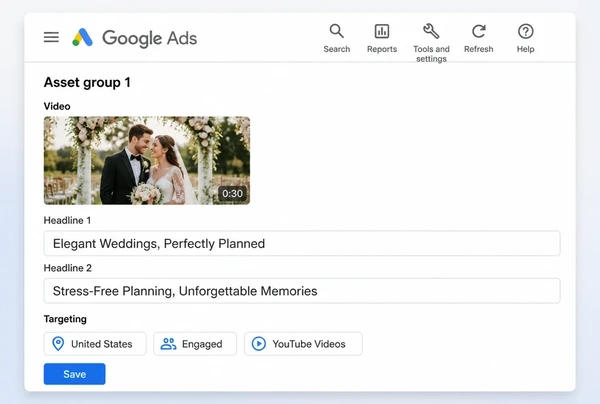Viewport: 600px width, 404px height.
Task: Click the Reports label in header
Action: [x=382, y=49]
